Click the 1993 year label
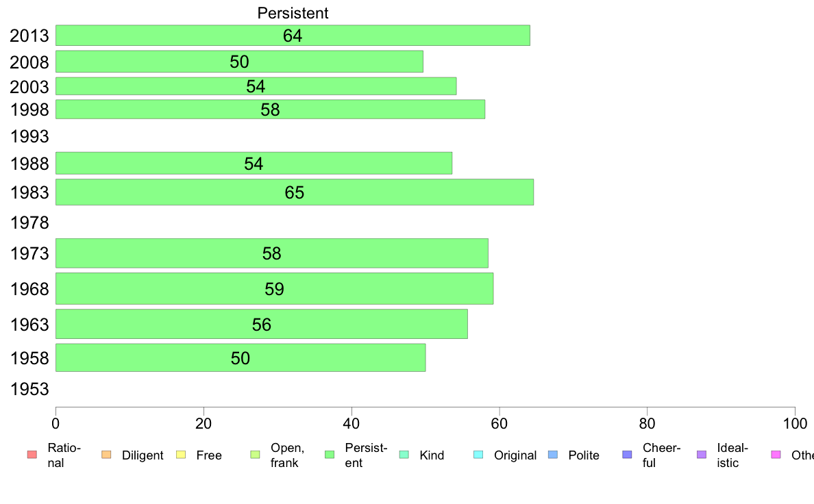The image size is (814, 504). [x=29, y=136]
